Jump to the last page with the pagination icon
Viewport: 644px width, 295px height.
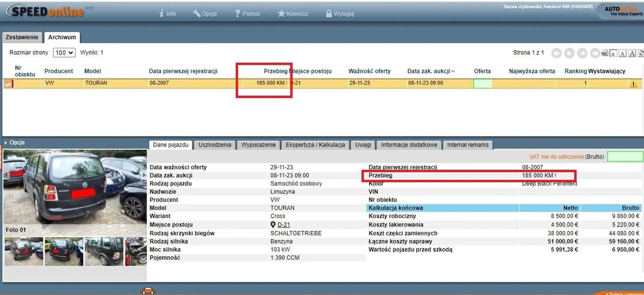coord(595,53)
